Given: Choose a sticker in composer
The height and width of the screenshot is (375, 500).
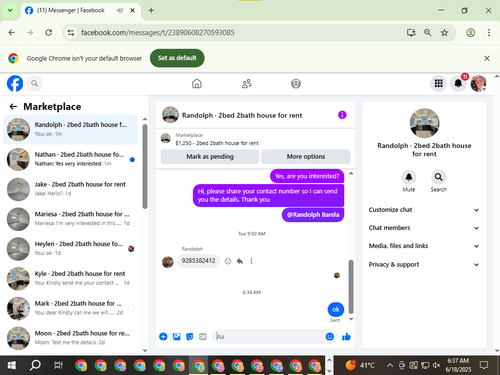Looking at the screenshot, I should pos(190,337).
